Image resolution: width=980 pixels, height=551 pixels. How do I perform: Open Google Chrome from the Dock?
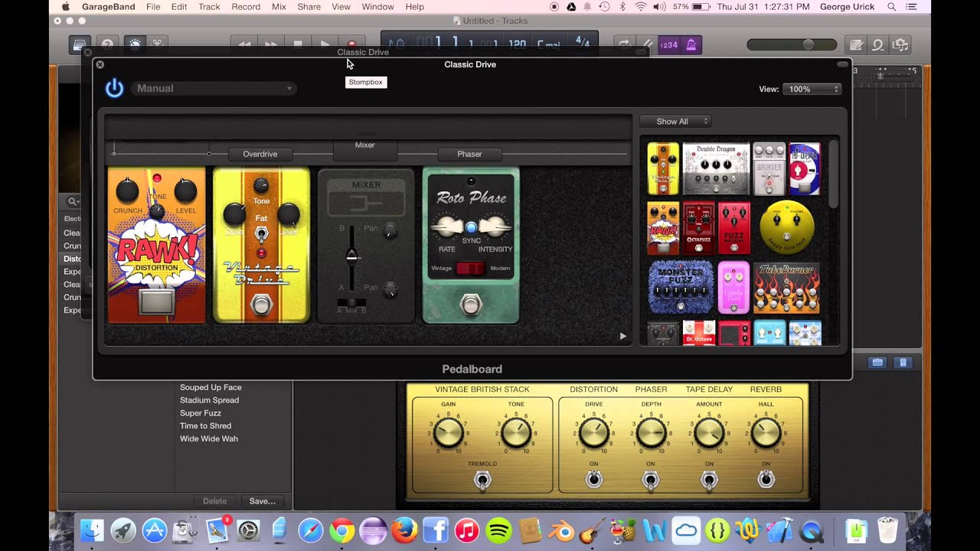pyautogui.click(x=341, y=530)
